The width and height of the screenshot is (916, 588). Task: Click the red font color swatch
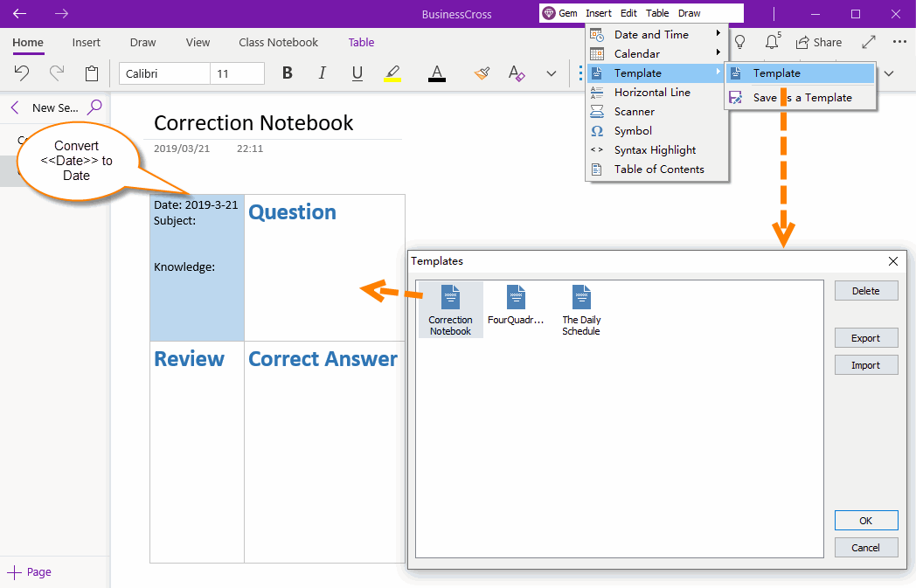point(436,73)
